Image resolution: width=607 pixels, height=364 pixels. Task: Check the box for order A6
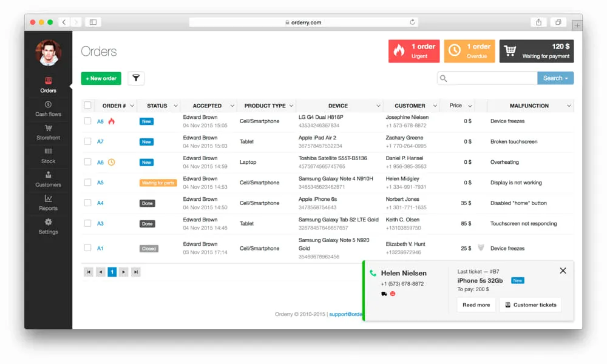tap(88, 162)
